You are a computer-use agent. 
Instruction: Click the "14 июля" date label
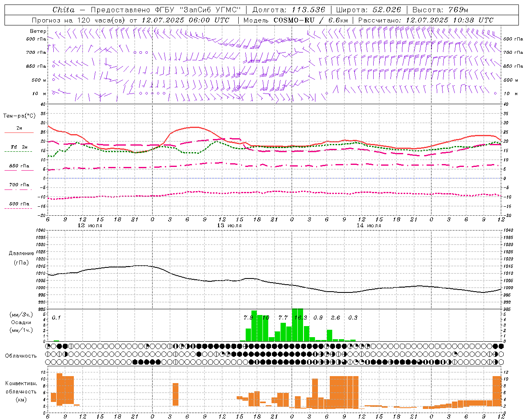[x=369, y=226]
